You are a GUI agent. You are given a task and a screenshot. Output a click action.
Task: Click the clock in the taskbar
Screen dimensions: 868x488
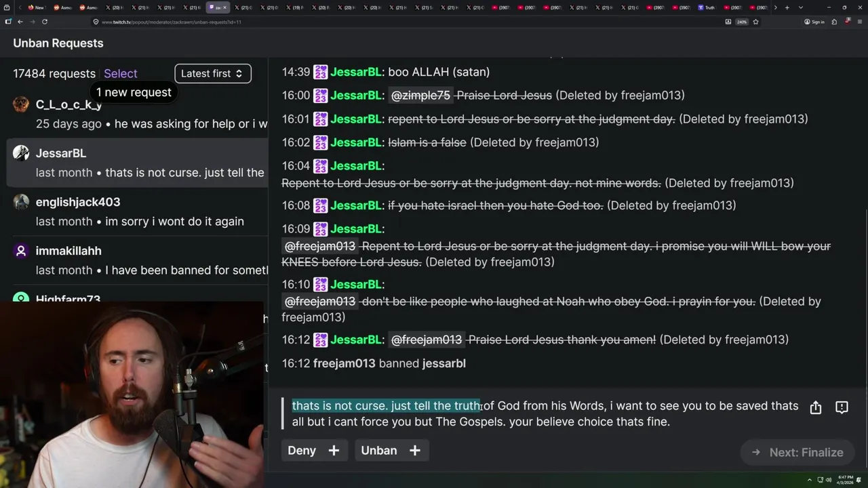[846, 480]
